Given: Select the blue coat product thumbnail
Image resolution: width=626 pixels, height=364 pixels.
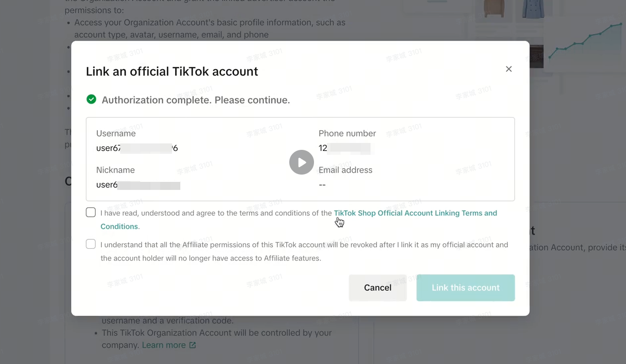Looking at the screenshot, I should point(533,10).
